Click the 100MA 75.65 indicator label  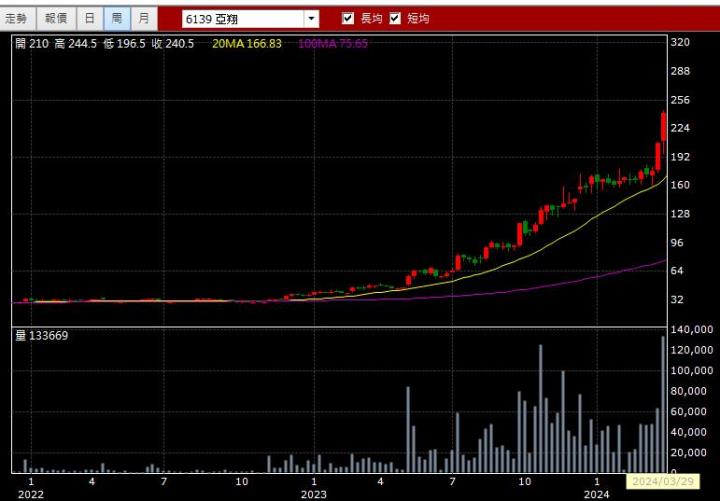click(333, 44)
